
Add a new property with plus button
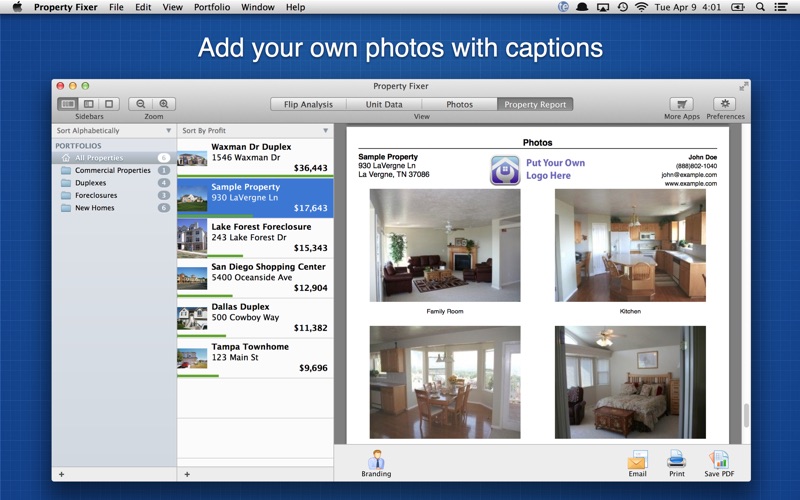pyautogui.click(x=187, y=474)
